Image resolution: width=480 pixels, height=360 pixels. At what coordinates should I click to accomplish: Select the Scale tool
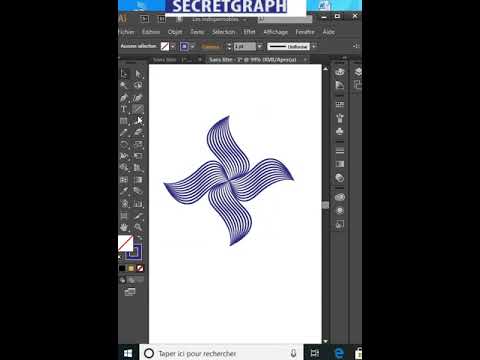click(x=138, y=144)
